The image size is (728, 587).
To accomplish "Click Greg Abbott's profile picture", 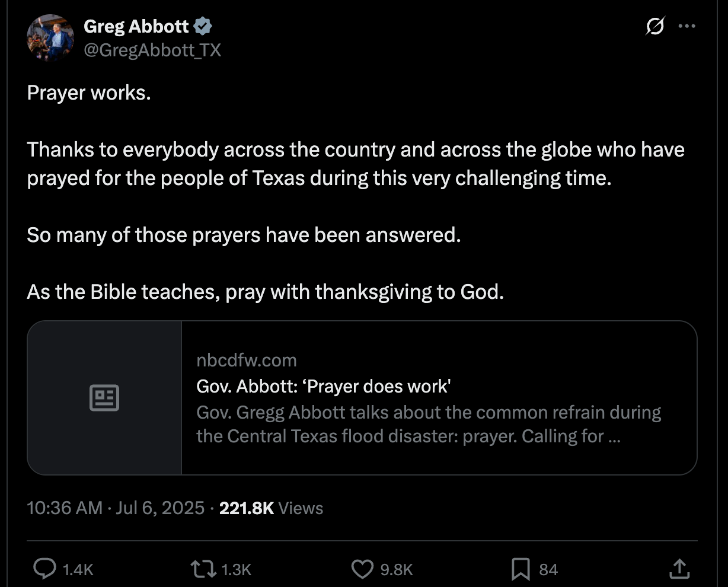I will pos(50,38).
